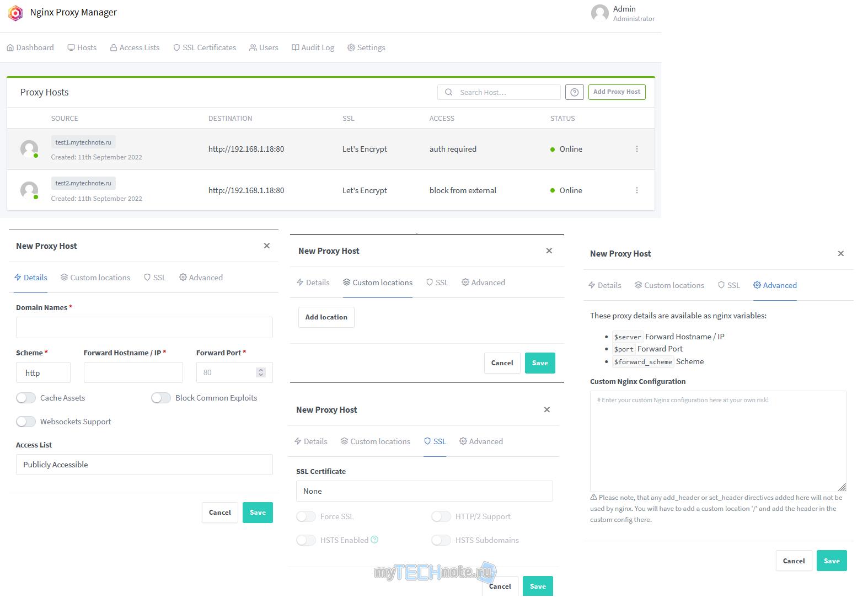Open Access Lists page
This screenshot has height=597, width=868.
point(135,47)
